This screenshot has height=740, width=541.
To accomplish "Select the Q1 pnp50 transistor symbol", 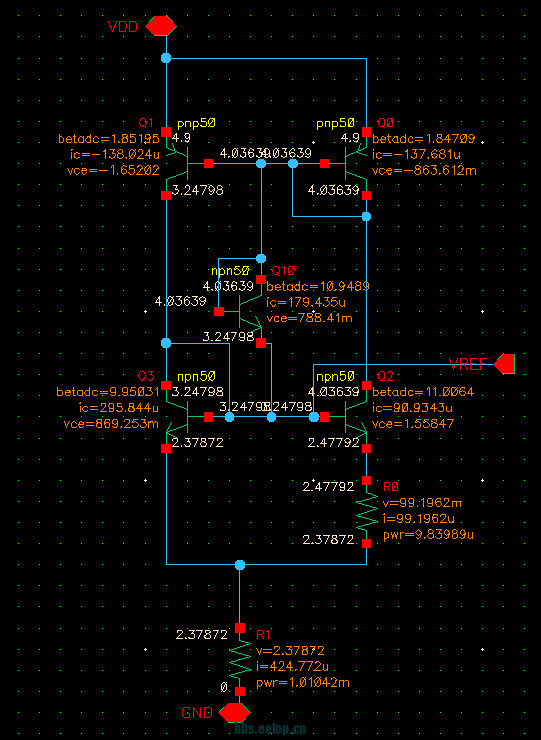I will (x=177, y=163).
